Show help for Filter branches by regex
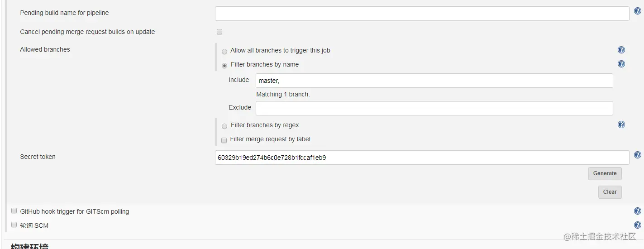Viewport: 644px width, 249px height. pos(621,124)
